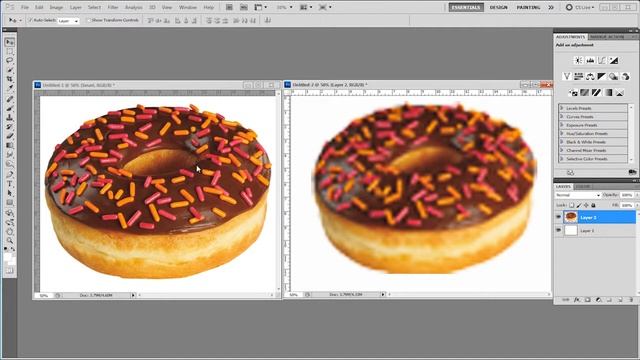Add a Levels adjustment from the icon row

pos(590,60)
